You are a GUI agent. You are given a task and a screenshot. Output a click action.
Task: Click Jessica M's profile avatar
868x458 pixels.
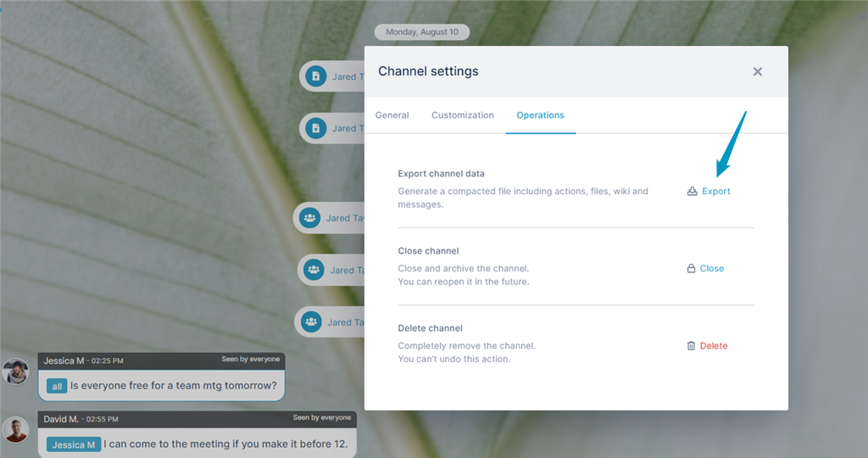click(15, 371)
